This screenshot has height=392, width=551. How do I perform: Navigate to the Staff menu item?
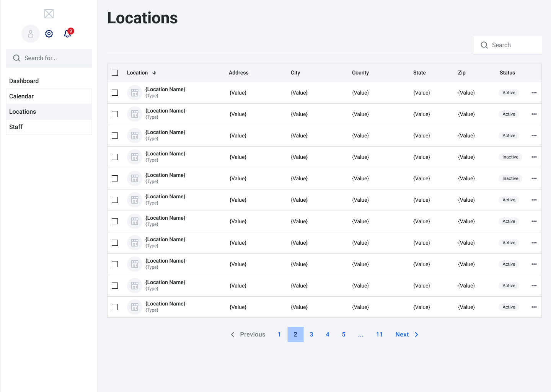(x=16, y=127)
